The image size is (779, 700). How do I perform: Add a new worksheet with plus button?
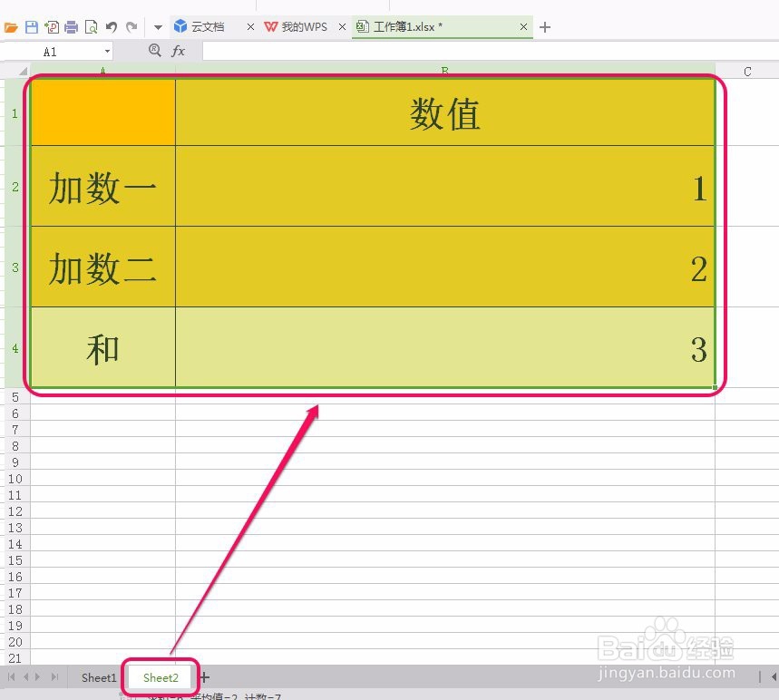point(203,676)
